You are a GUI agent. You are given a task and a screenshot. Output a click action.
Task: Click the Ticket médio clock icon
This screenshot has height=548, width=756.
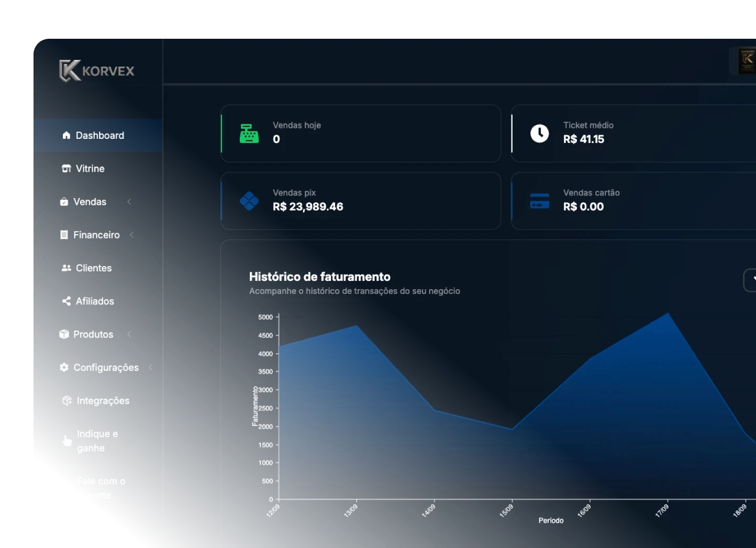(x=540, y=134)
